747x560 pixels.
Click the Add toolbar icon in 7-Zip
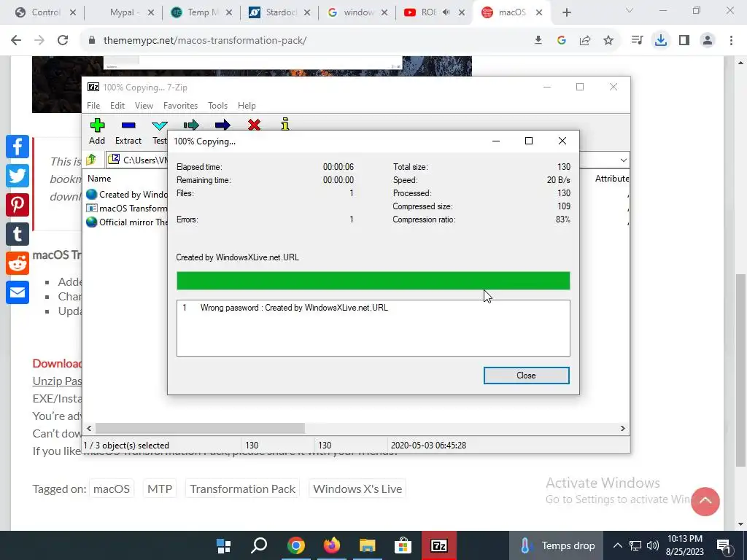click(97, 125)
